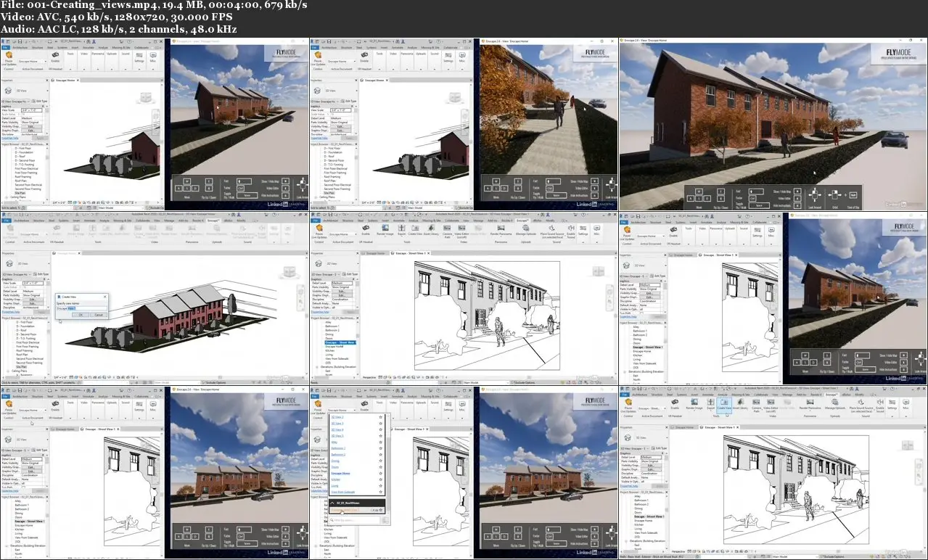
Task: Open Detail Level Medium dropdown in Ready-status frame
Action: tap(342, 283)
